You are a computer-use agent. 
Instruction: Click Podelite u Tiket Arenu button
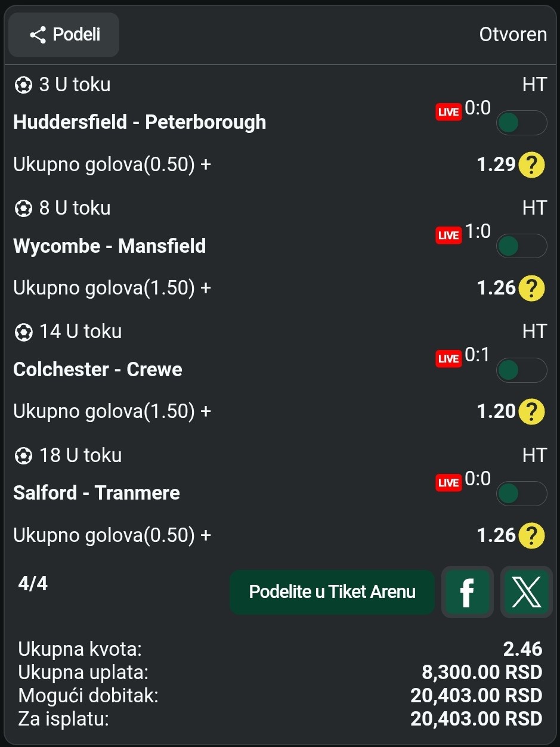[x=332, y=592]
